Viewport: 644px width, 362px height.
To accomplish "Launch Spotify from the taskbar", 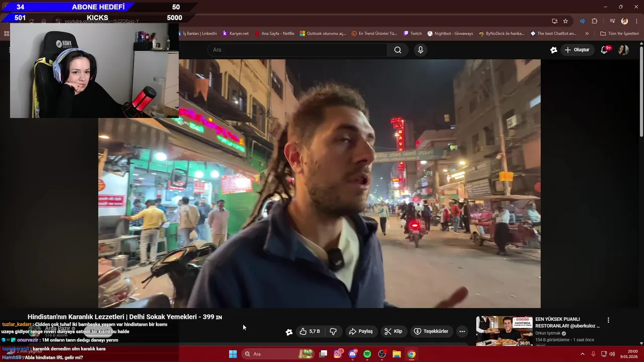I will pos(367,354).
